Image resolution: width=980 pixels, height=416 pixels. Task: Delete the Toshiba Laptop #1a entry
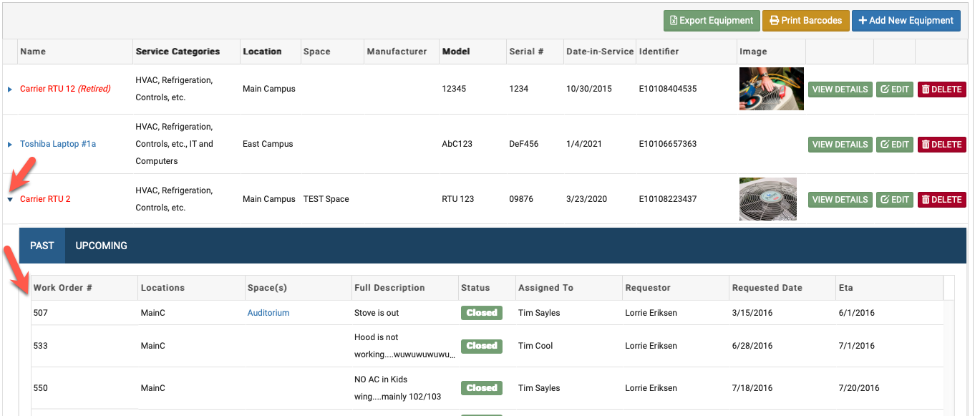pos(941,145)
